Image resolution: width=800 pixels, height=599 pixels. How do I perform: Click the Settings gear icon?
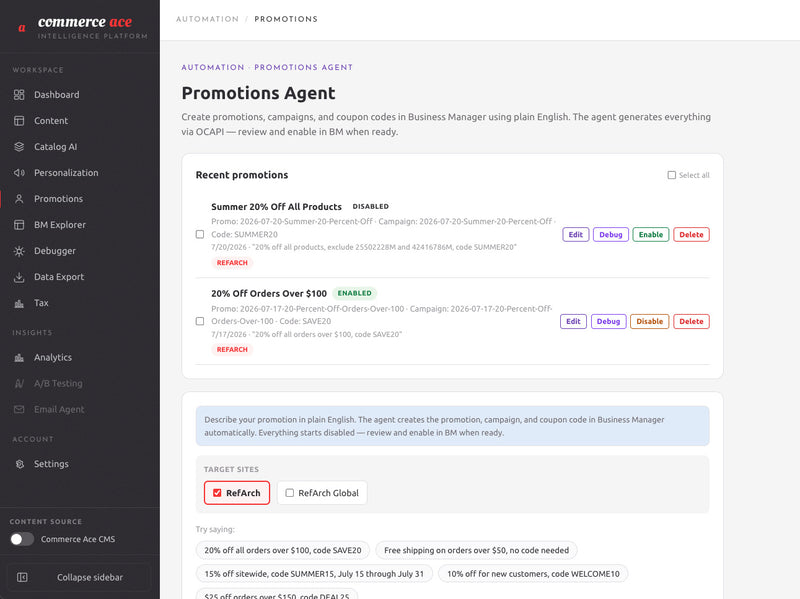click(19, 464)
